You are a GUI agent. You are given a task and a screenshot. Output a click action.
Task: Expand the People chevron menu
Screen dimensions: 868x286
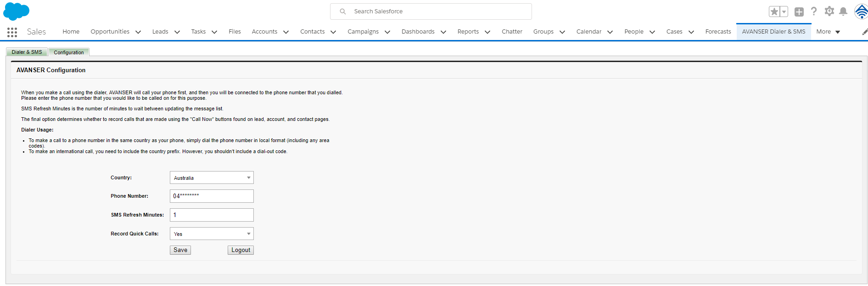(652, 32)
